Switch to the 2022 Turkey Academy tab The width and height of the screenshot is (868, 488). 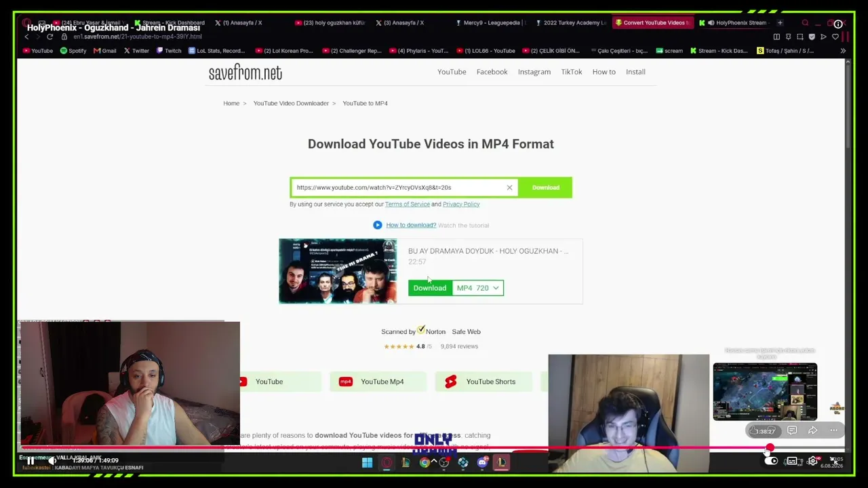pyautogui.click(x=571, y=23)
